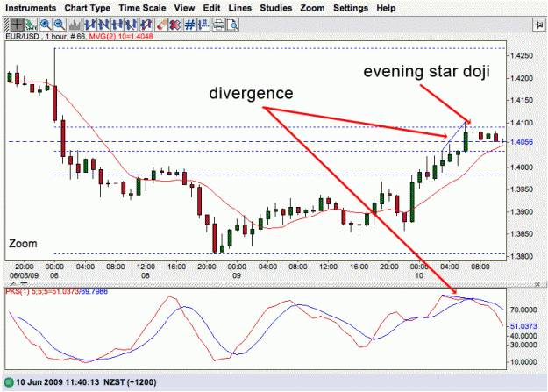Click the indicator panel collapse arrows
This screenshot has width=548, height=392.
(19, 284)
